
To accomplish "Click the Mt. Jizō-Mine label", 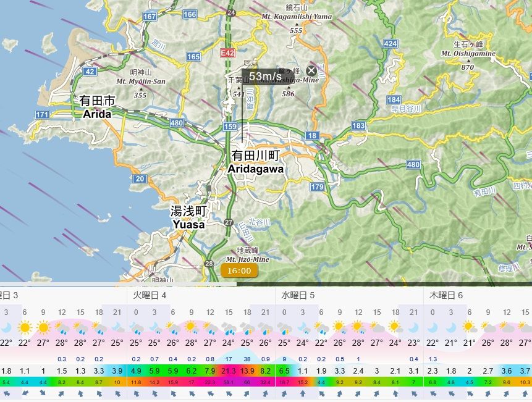I will click(248, 259).
